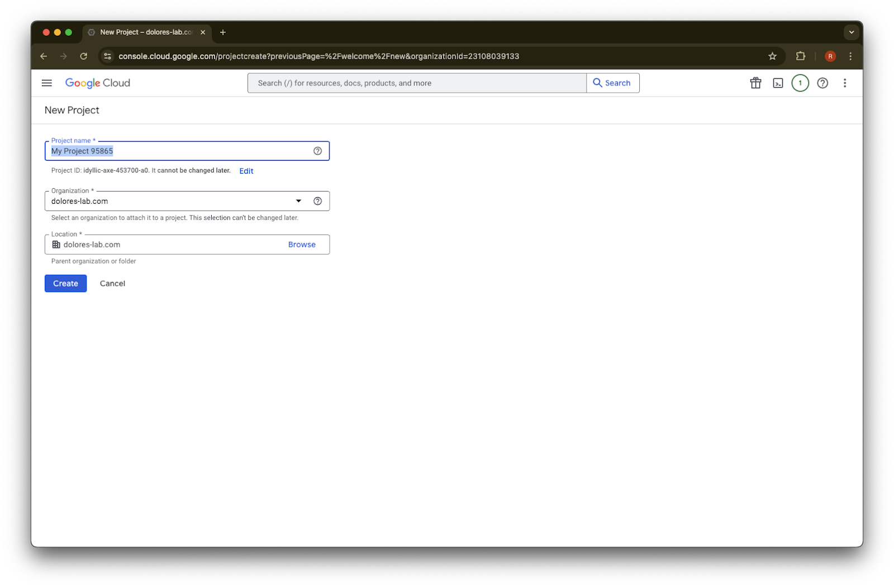Image resolution: width=894 pixels, height=588 pixels.
Task: Click the 'Parent organization or folder' hint
Action: (94, 261)
